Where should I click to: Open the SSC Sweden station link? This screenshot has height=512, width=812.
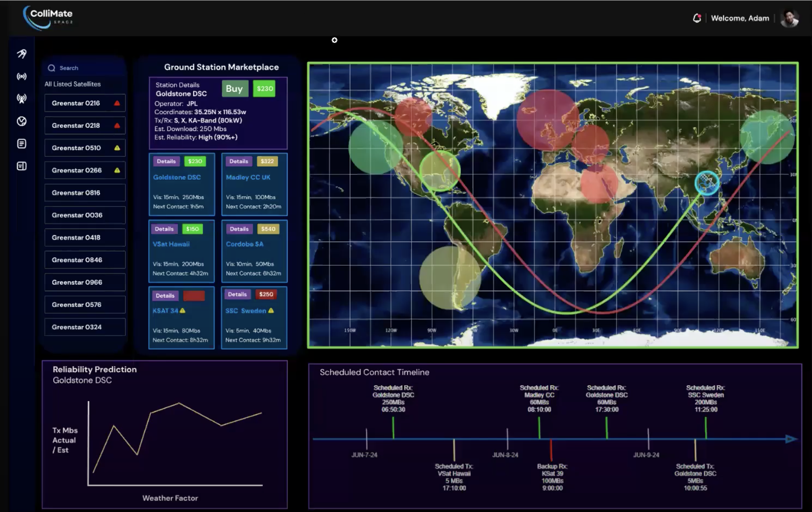pos(246,311)
